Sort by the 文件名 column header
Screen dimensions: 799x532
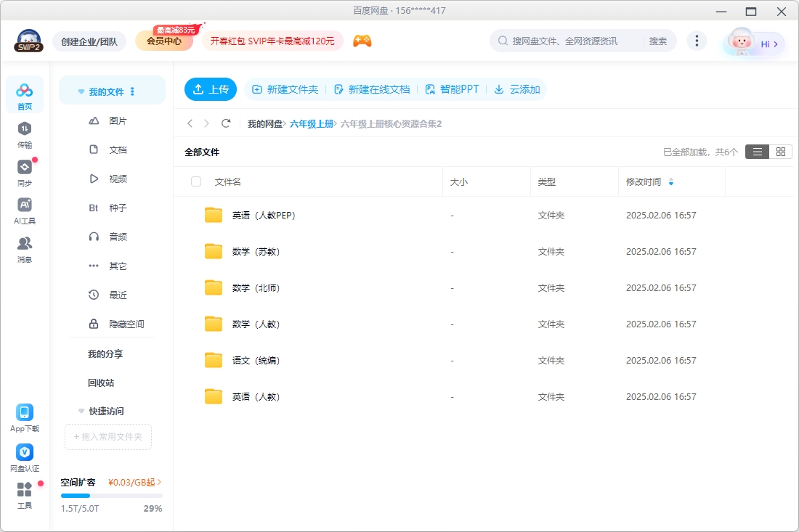pos(228,181)
